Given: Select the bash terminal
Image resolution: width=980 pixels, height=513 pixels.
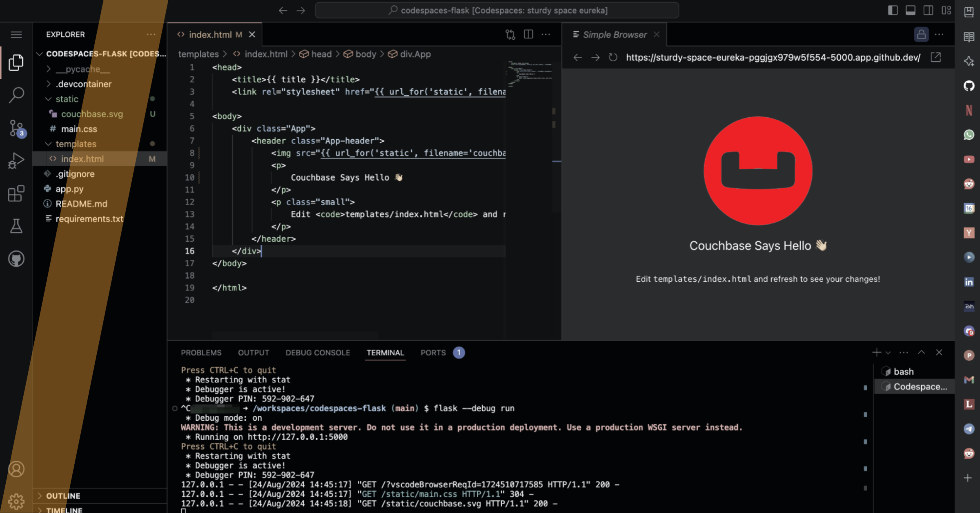Looking at the screenshot, I should click(x=914, y=372).
